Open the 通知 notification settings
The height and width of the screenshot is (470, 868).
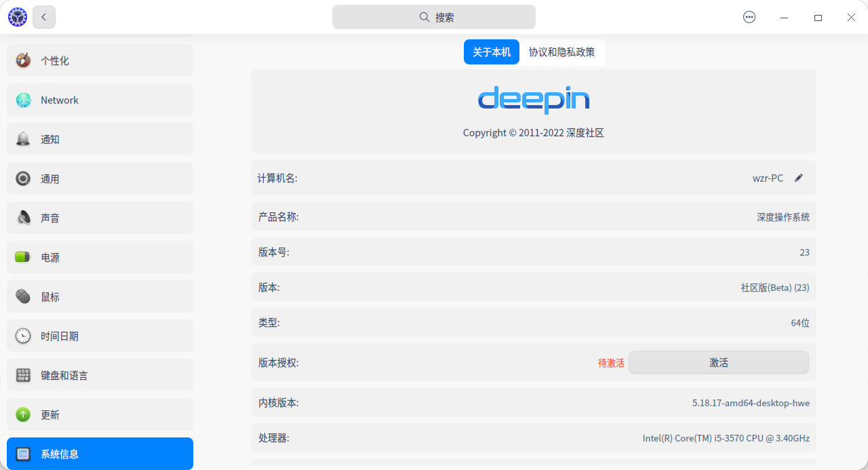coord(50,139)
